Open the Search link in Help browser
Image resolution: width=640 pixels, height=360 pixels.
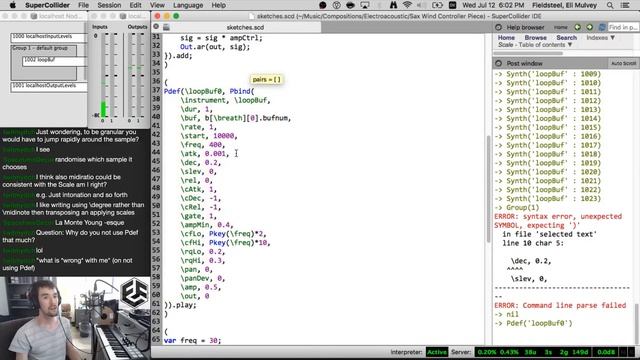(x=567, y=38)
